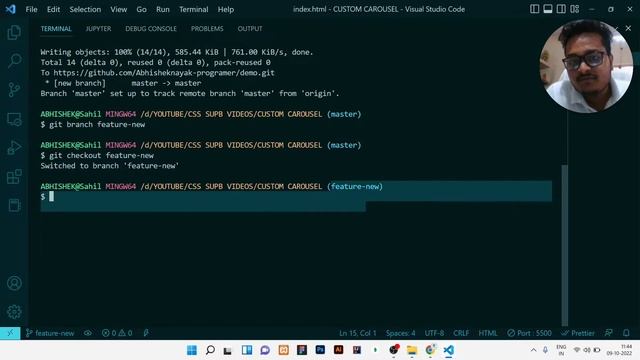Open the Source Control view

pos(14,89)
